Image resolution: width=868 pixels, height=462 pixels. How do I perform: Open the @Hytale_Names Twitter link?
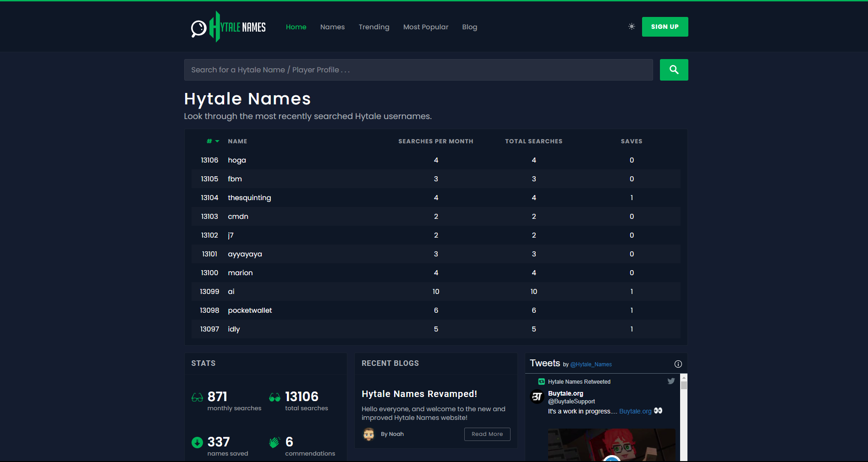(x=591, y=364)
